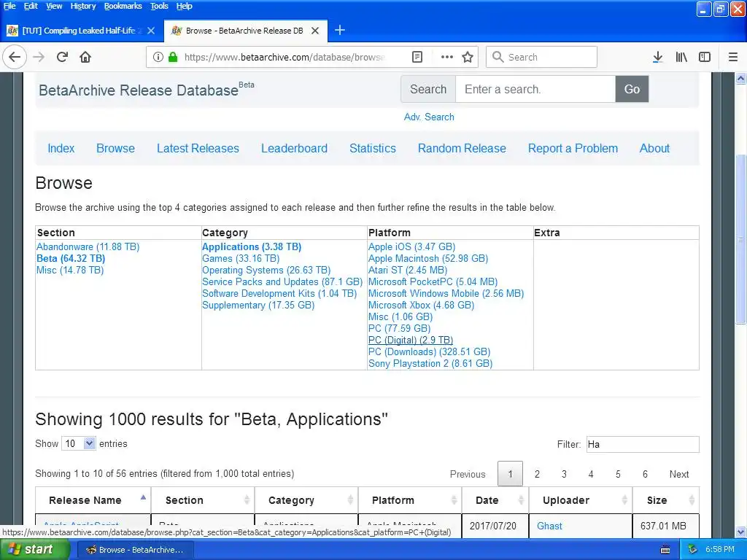Open the View menu
This screenshot has height=560, width=747.
tap(54, 6)
